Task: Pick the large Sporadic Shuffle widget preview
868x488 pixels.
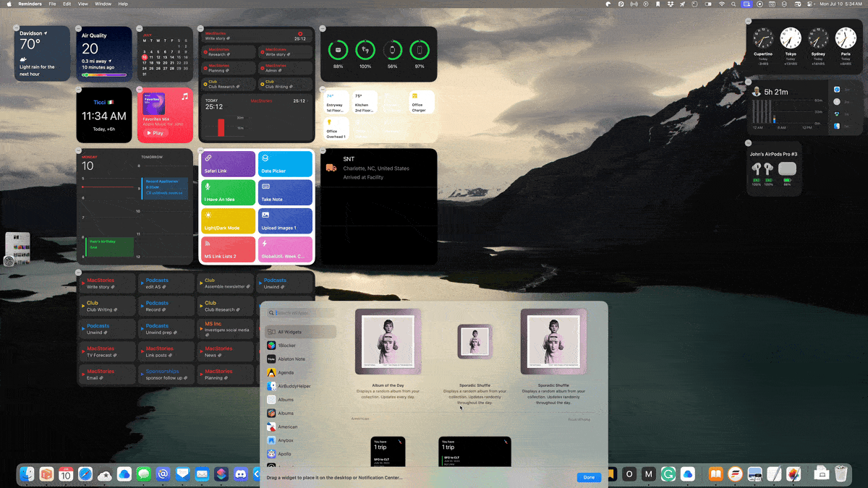Action: [553, 341]
